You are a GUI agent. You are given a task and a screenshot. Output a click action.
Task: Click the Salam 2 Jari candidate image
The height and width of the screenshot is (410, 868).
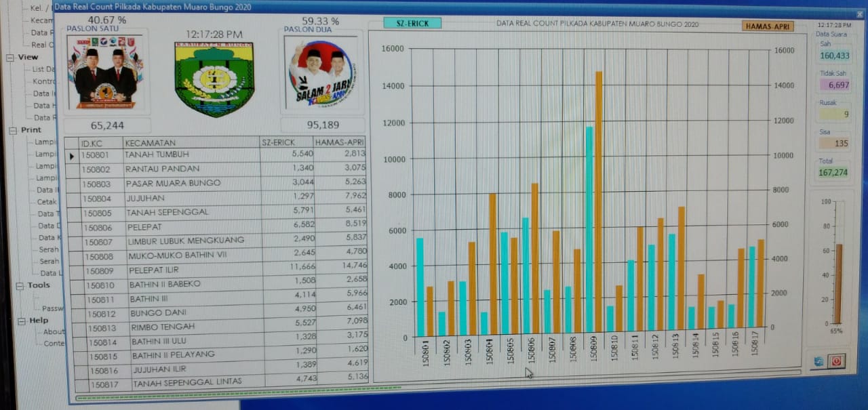click(320, 75)
